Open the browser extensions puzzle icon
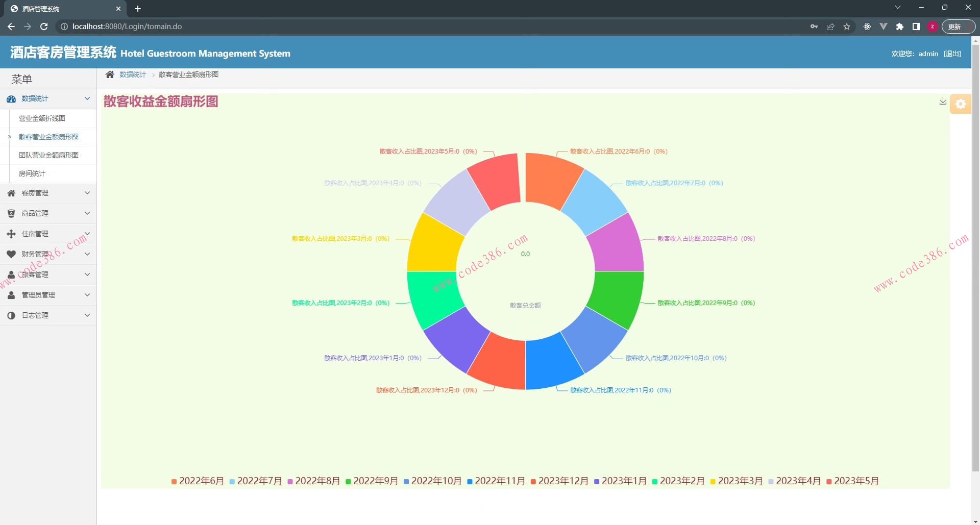The image size is (980, 525). point(900,27)
